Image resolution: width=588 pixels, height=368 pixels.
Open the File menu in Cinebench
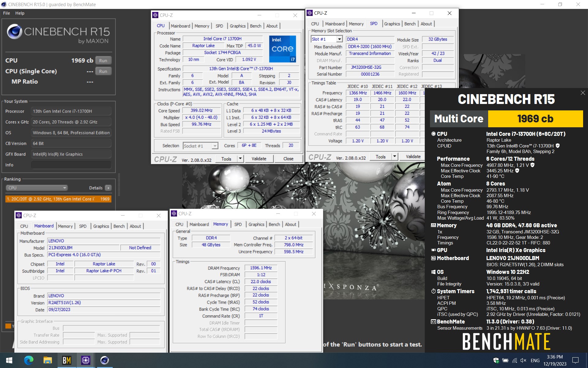(6, 13)
